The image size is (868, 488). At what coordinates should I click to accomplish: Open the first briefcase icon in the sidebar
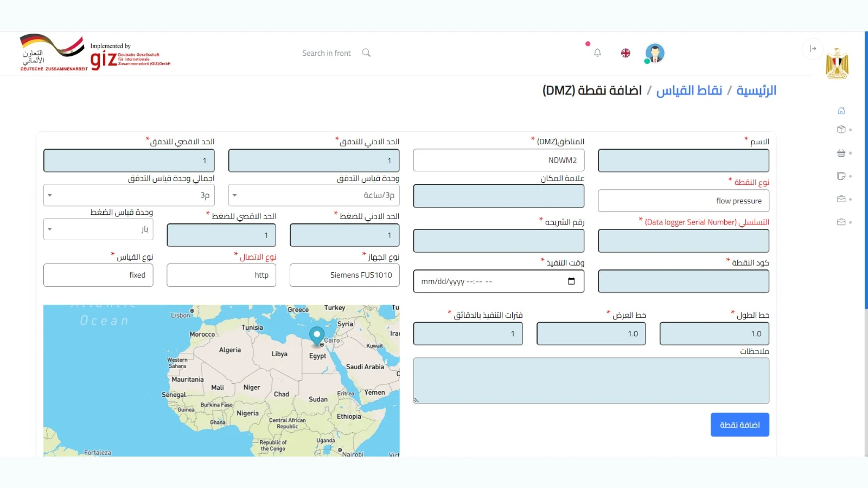pyautogui.click(x=841, y=199)
